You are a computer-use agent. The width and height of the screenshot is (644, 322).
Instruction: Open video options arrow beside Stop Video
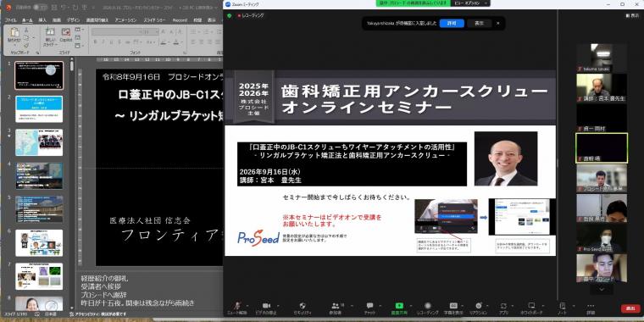[x=278, y=306]
